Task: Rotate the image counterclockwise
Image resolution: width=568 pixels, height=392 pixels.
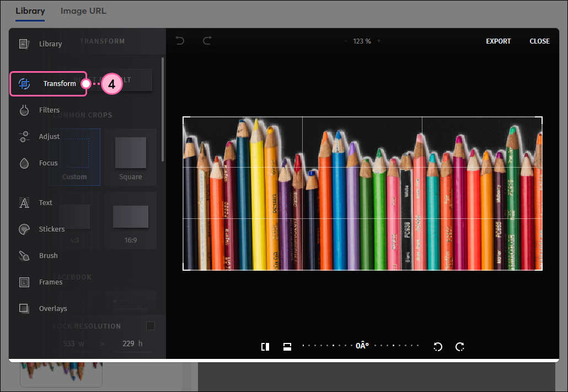Action: (438, 347)
